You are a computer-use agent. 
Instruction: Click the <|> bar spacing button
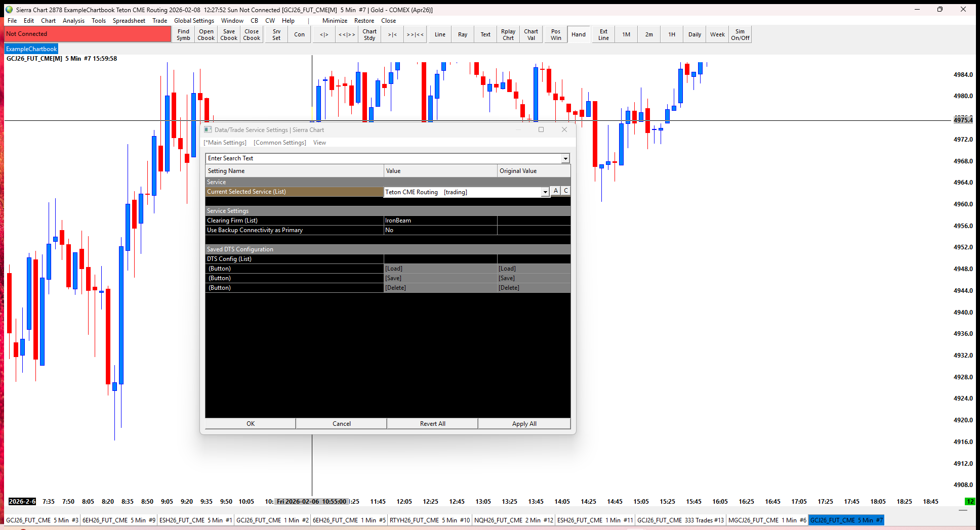tap(324, 34)
